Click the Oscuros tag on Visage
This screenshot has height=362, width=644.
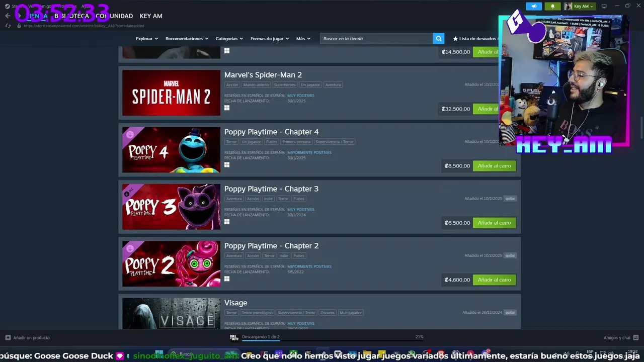tap(328, 313)
